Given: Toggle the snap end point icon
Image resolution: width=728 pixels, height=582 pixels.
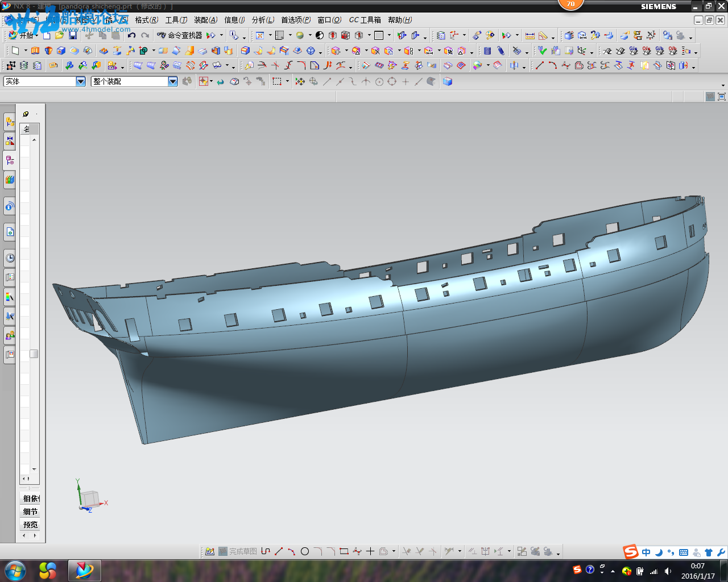Looking at the screenshot, I should coord(327,82).
